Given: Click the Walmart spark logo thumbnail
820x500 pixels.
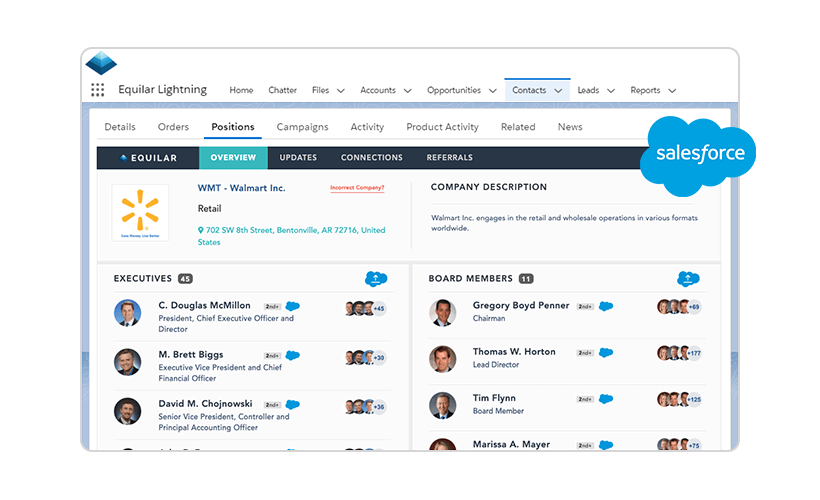Looking at the screenshot, I should 140,212.
